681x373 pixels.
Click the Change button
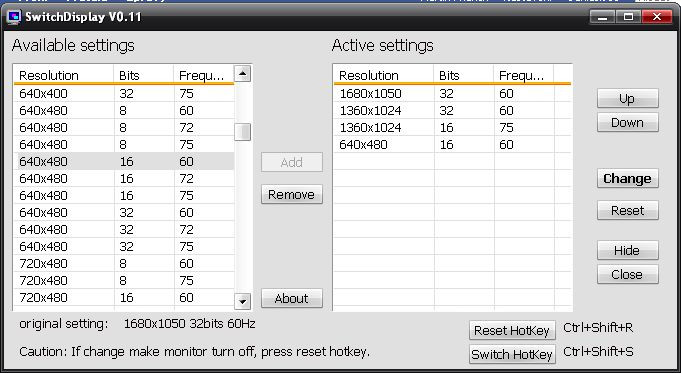coord(627,178)
